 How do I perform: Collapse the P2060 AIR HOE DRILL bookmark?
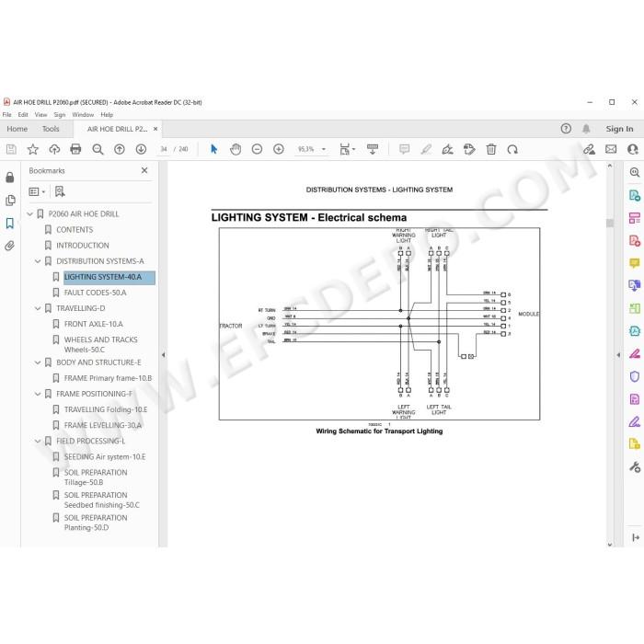[x=30, y=214]
